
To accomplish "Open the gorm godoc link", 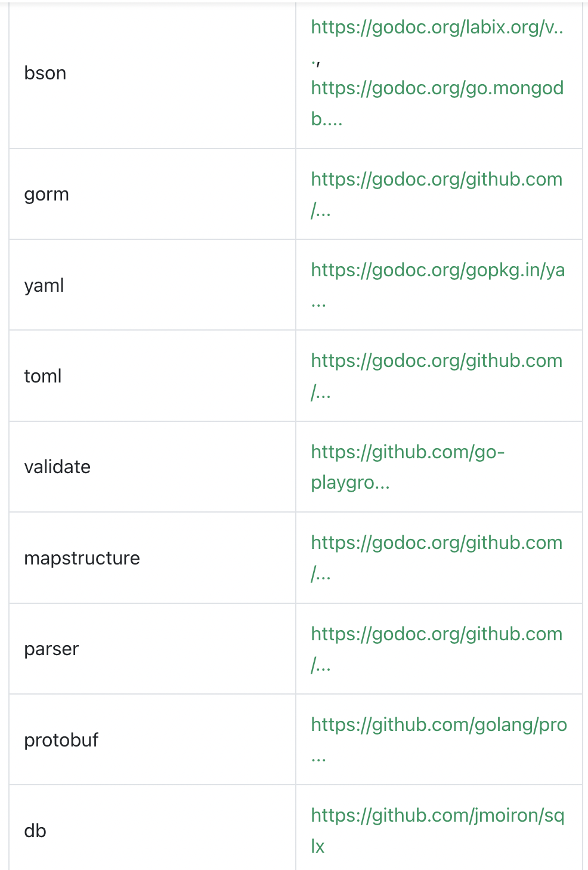I will (x=437, y=180).
